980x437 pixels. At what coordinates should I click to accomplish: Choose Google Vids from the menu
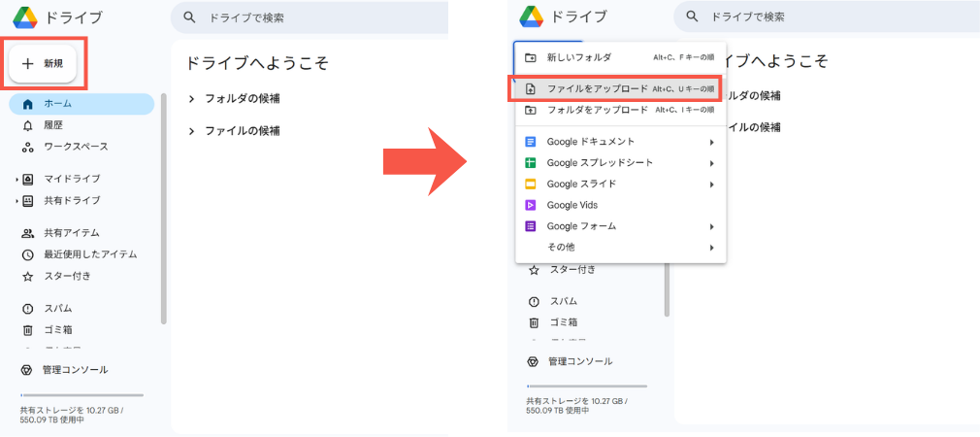pyautogui.click(x=621, y=205)
